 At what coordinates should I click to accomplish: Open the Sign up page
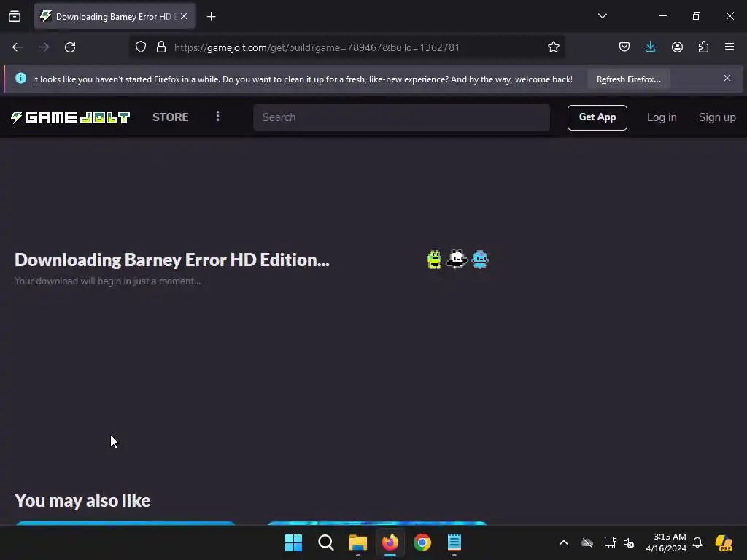pyautogui.click(x=716, y=117)
